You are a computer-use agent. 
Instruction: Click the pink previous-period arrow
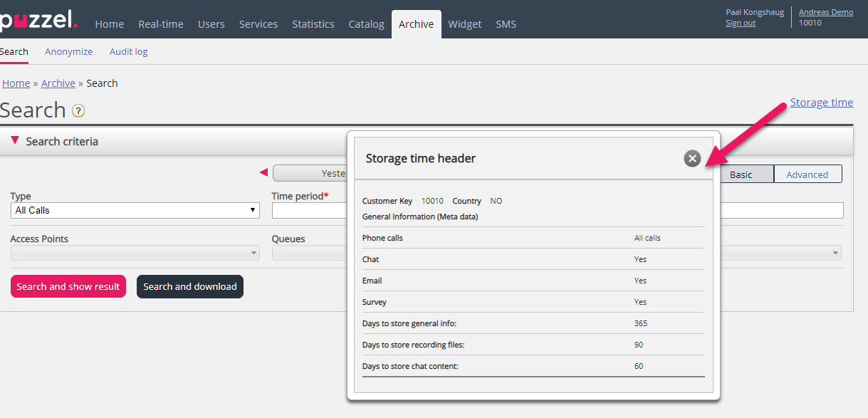(x=263, y=172)
